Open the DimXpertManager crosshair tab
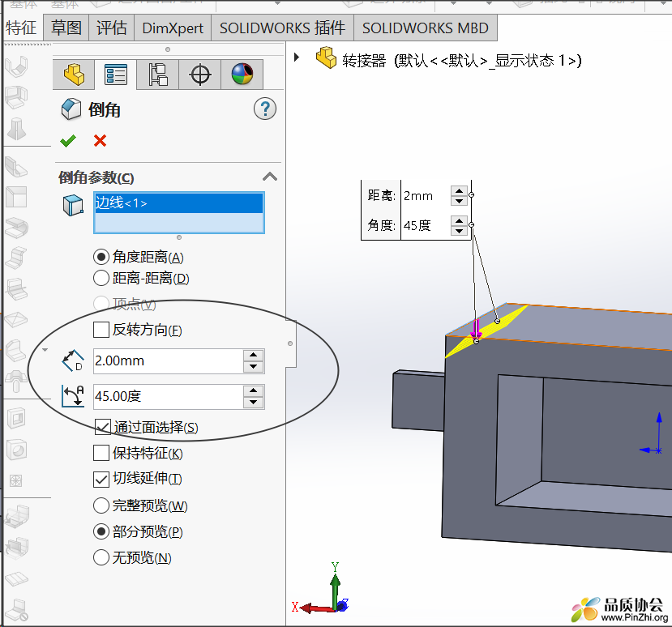This screenshot has width=672, height=627. point(200,75)
